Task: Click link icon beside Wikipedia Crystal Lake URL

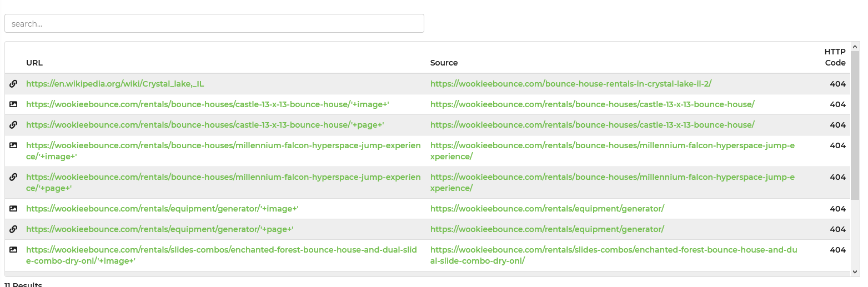Action: coord(13,84)
